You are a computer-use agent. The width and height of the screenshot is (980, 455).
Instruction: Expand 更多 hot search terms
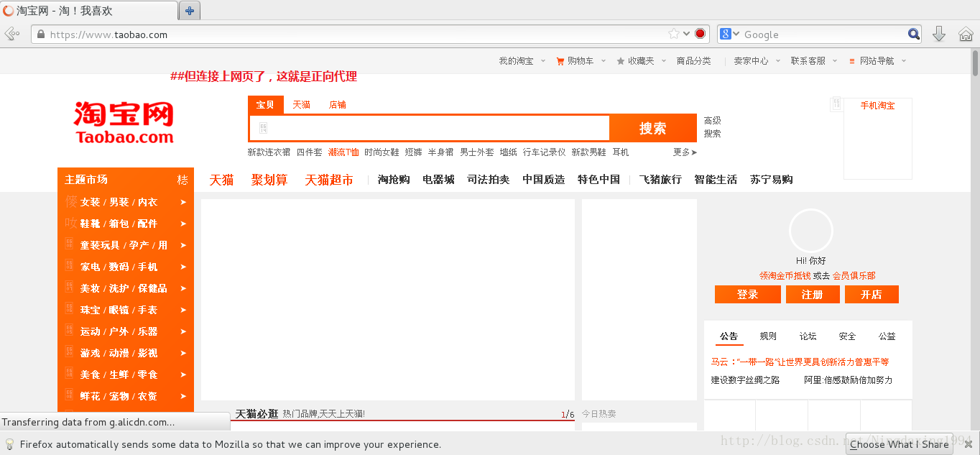(x=685, y=152)
